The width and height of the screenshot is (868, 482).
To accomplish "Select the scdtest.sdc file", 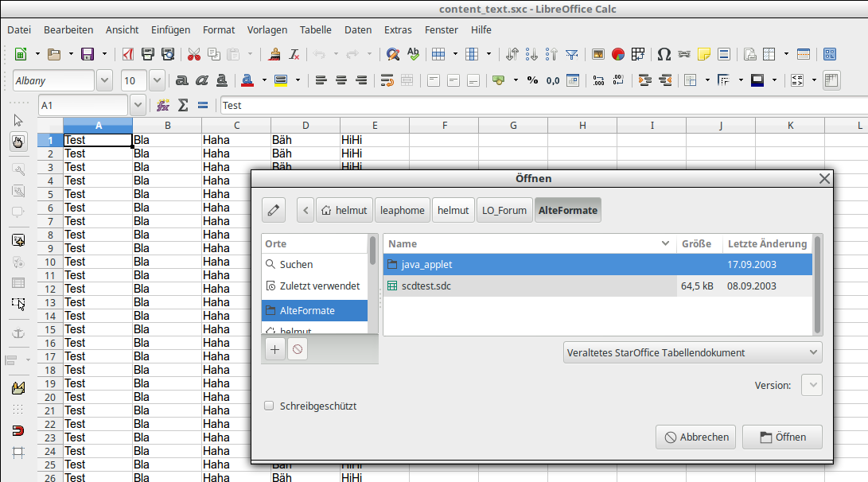I will (426, 286).
